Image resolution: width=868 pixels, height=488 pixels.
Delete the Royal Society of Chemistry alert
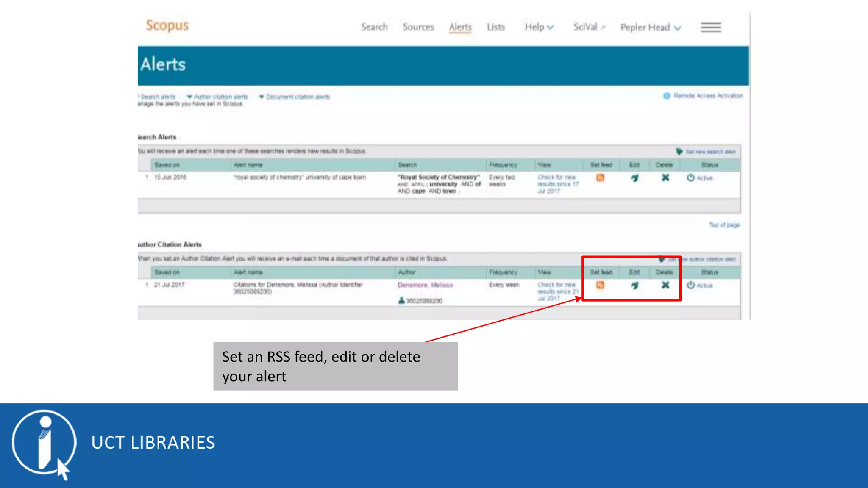coord(665,177)
